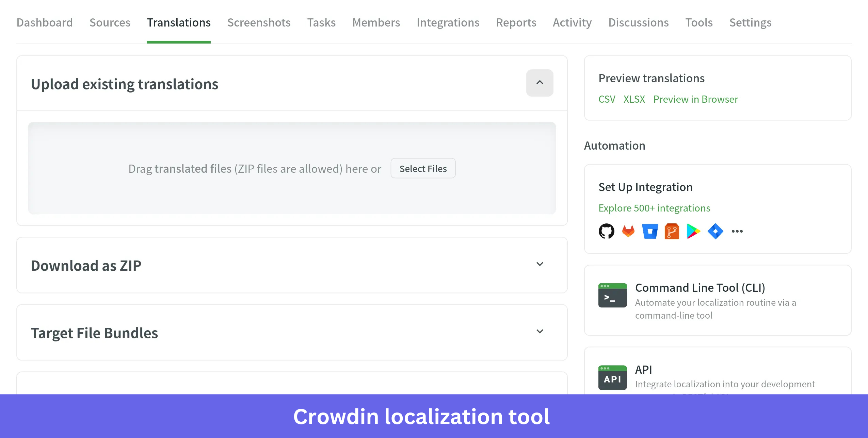Open the project Settings tab
Viewport: 868px width, 438px height.
750,22
